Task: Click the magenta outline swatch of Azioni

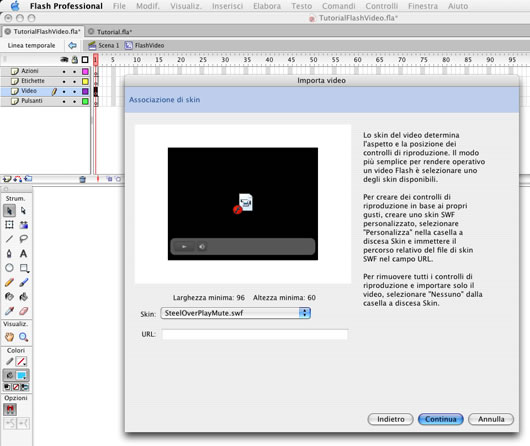Action: (85, 71)
